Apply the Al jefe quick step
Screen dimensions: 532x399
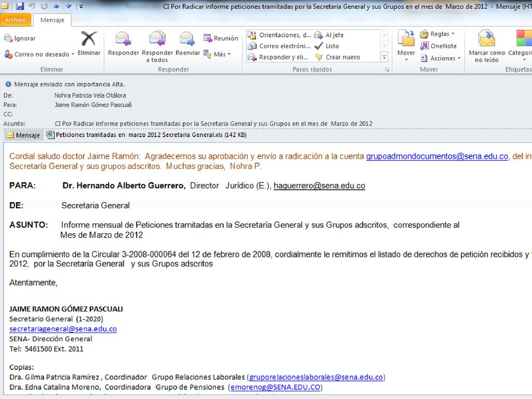coord(329,35)
